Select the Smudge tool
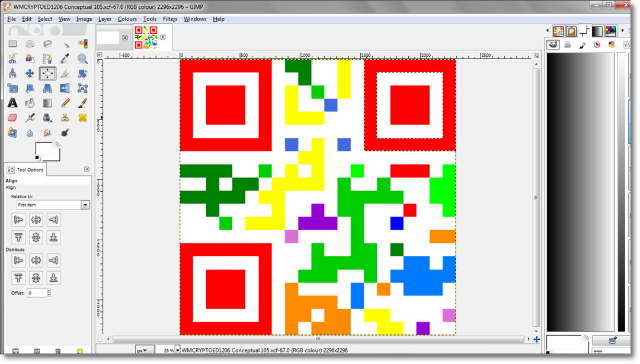The image size is (640, 364). coord(47,133)
